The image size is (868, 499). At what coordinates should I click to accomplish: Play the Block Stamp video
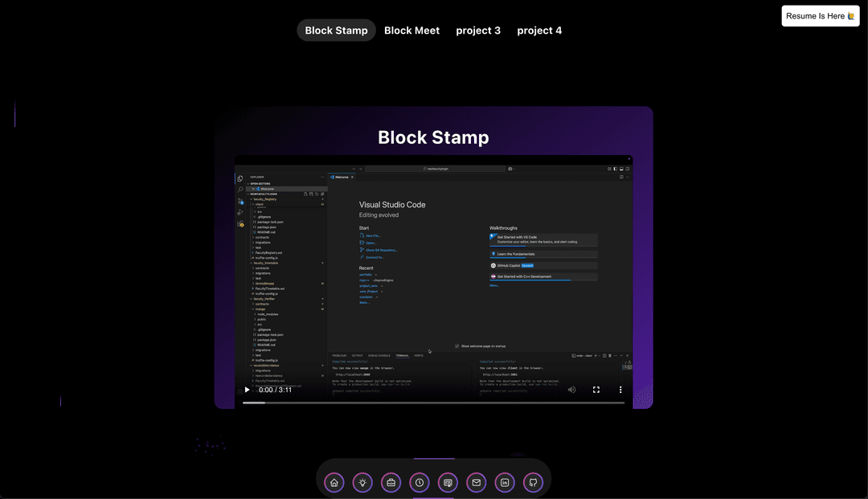(x=247, y=390)
